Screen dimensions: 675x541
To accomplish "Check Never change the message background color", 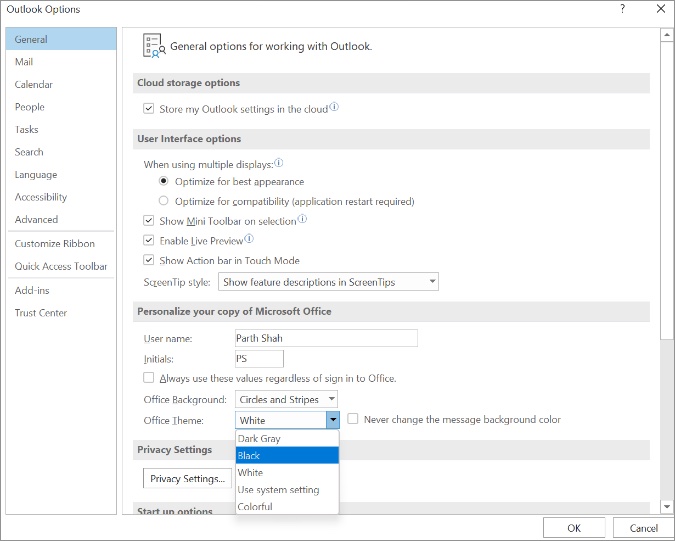I will coord(353,419).
